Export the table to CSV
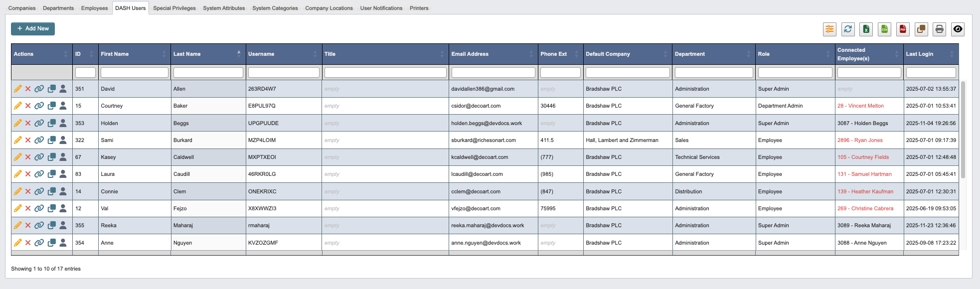 coord(884,29)
